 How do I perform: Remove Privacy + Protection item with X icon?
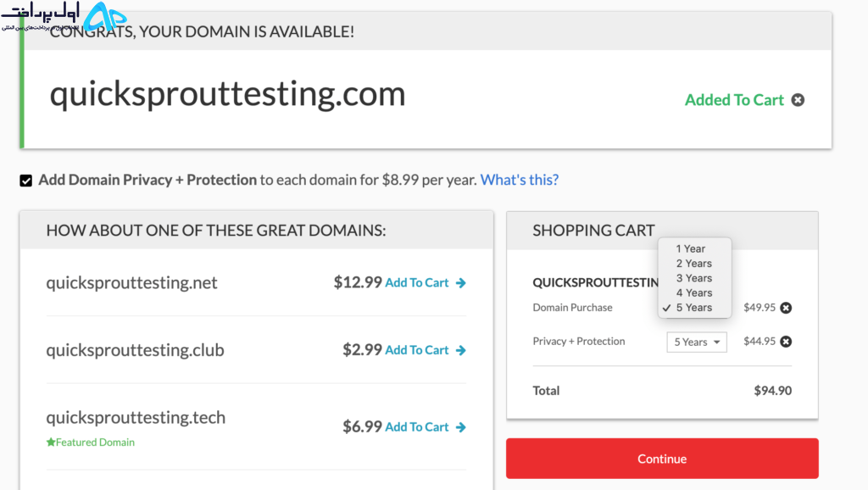pos(786,342)
